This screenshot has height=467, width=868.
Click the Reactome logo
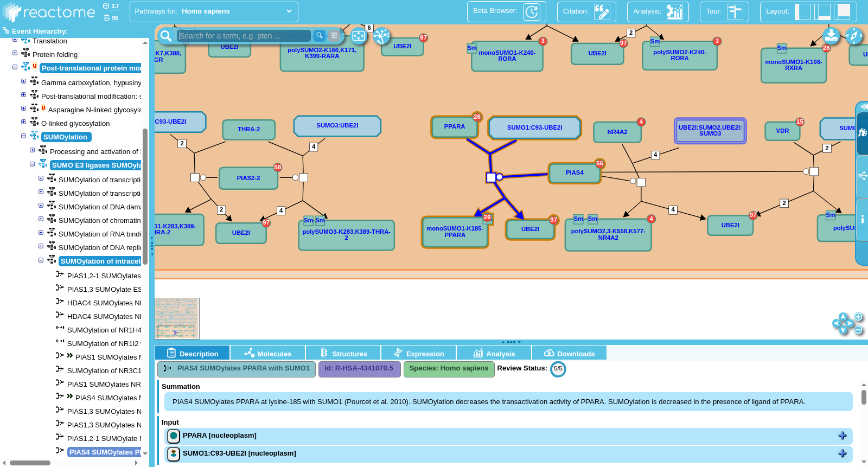pos(49,12)
